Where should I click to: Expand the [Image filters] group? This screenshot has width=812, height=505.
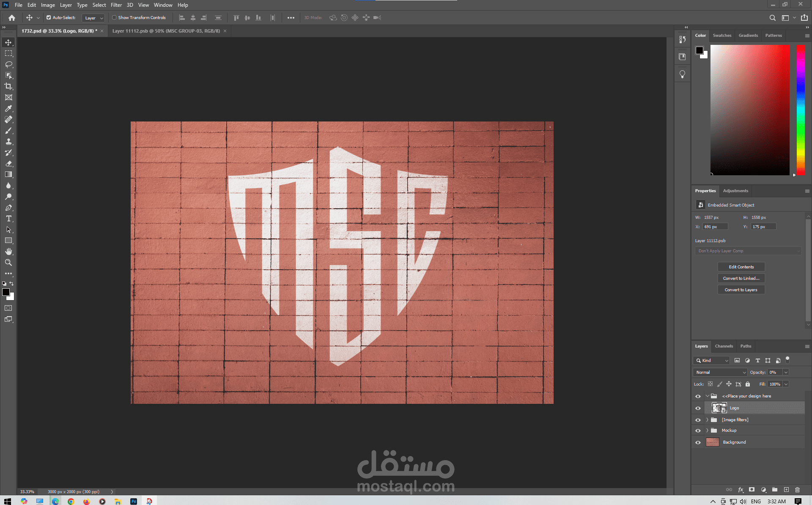[x=707, y=420]
